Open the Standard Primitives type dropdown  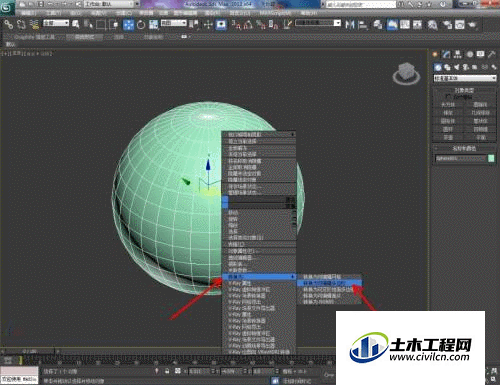click(465, 78)
